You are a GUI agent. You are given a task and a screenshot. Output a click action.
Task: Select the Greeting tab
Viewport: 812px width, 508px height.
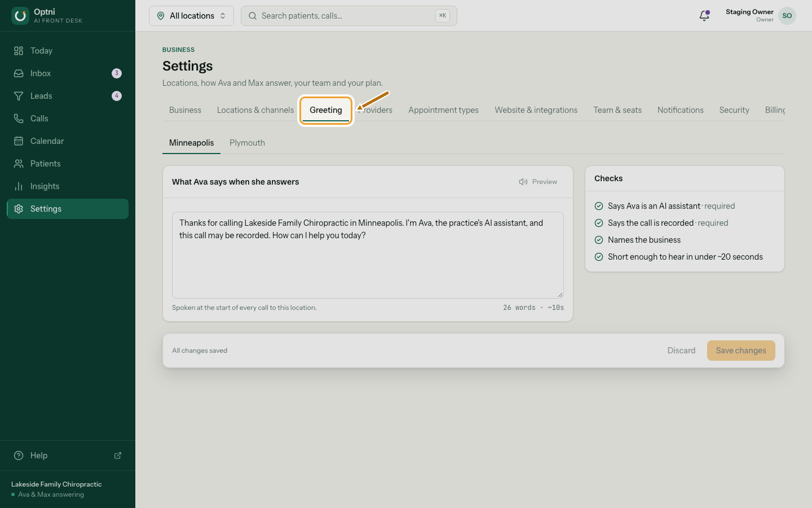326,110
